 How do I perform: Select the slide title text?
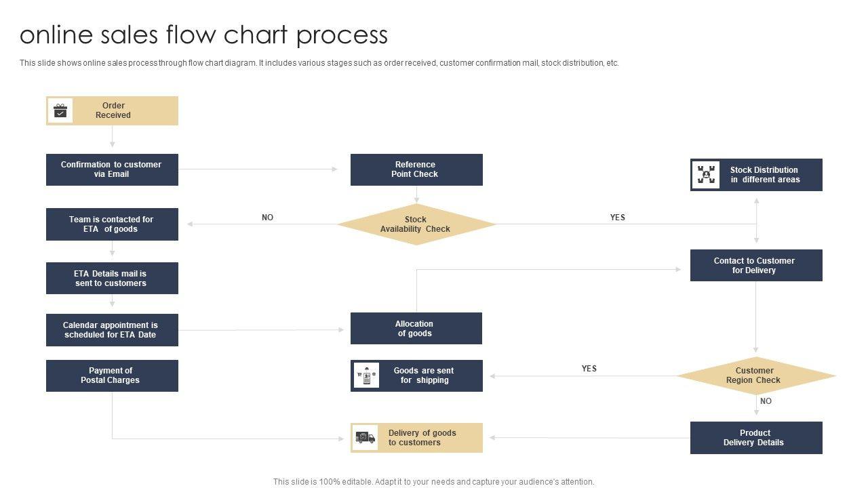204,35
